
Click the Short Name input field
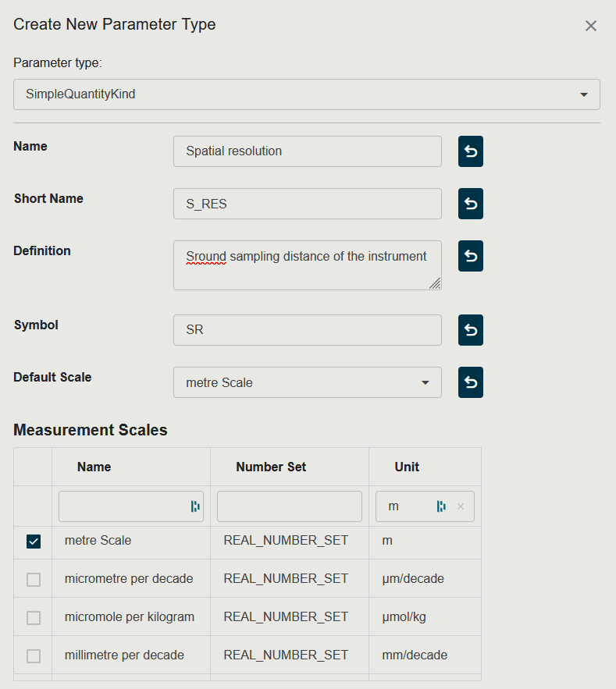pos(308,204)
